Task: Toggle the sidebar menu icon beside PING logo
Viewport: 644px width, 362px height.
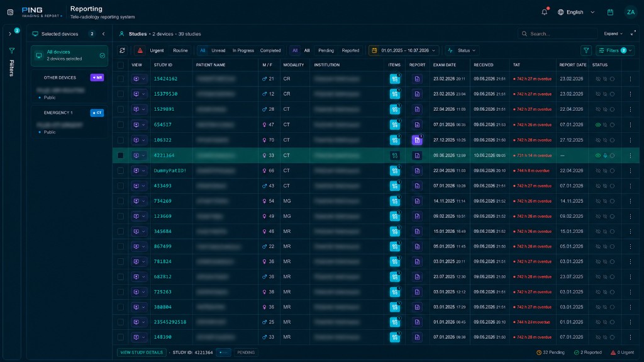Action: [x=10, y=13]
